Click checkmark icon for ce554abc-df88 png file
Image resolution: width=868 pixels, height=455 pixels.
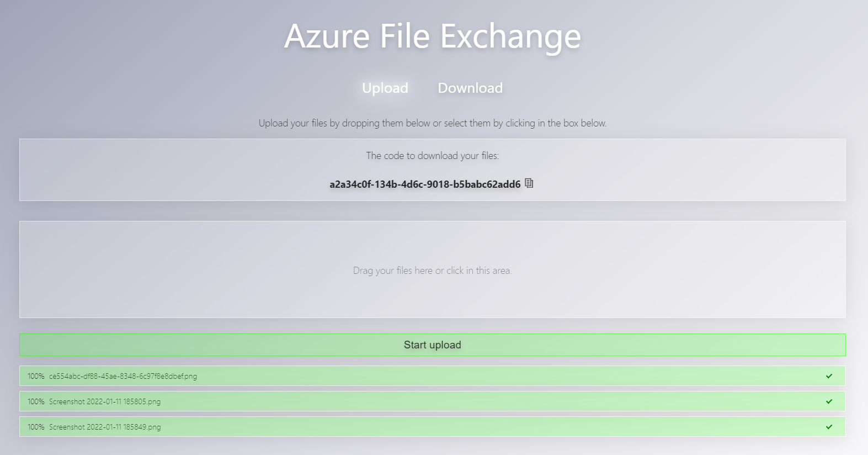click(x=829, y=376)
